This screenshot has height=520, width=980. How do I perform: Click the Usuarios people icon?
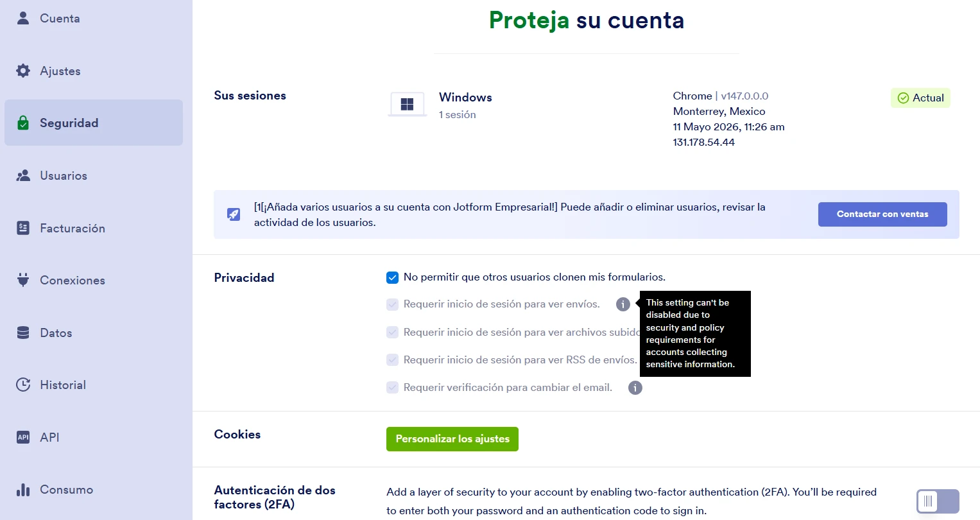click(x=23, y=175)
